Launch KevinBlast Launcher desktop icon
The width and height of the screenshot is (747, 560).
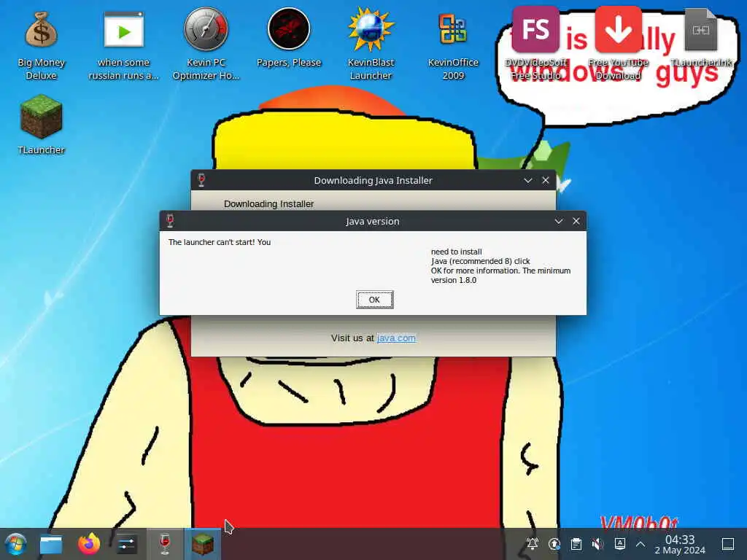click(371, 44)
